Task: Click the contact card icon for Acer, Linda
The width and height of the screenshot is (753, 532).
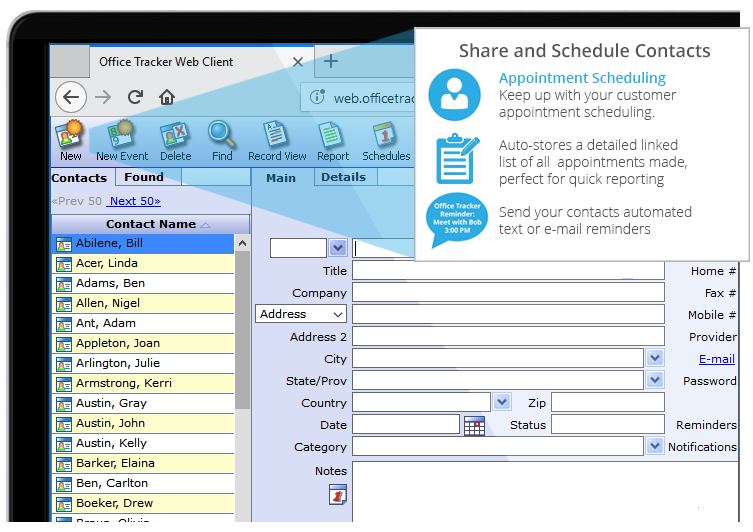Action: (64, 265)
